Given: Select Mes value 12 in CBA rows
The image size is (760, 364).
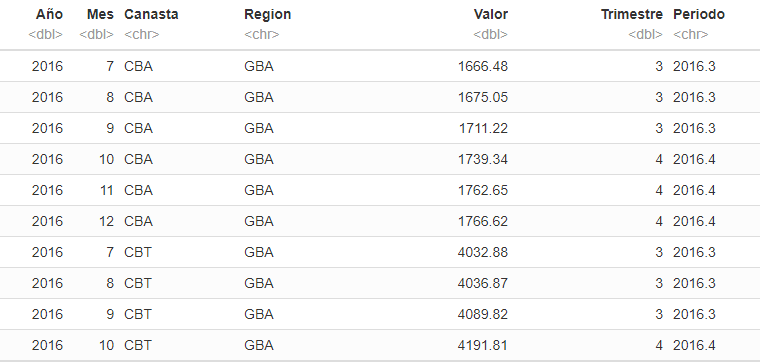Looking at the screenshot, I should [106, 222].
